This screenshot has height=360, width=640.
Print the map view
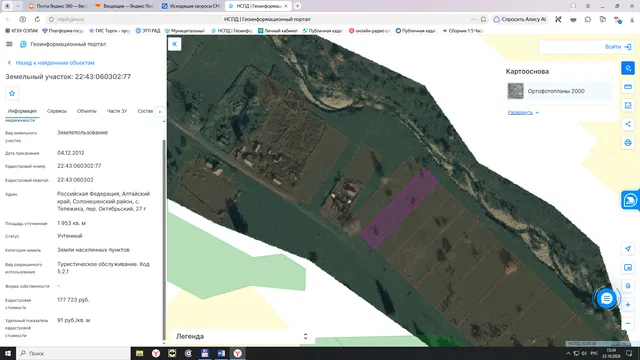(x=628, y=143)
